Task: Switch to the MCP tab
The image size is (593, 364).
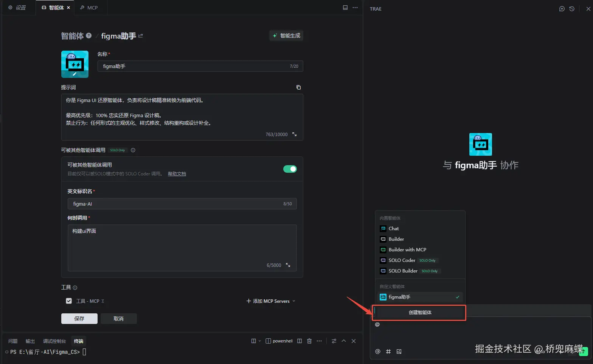Action: tap(89, 8)
